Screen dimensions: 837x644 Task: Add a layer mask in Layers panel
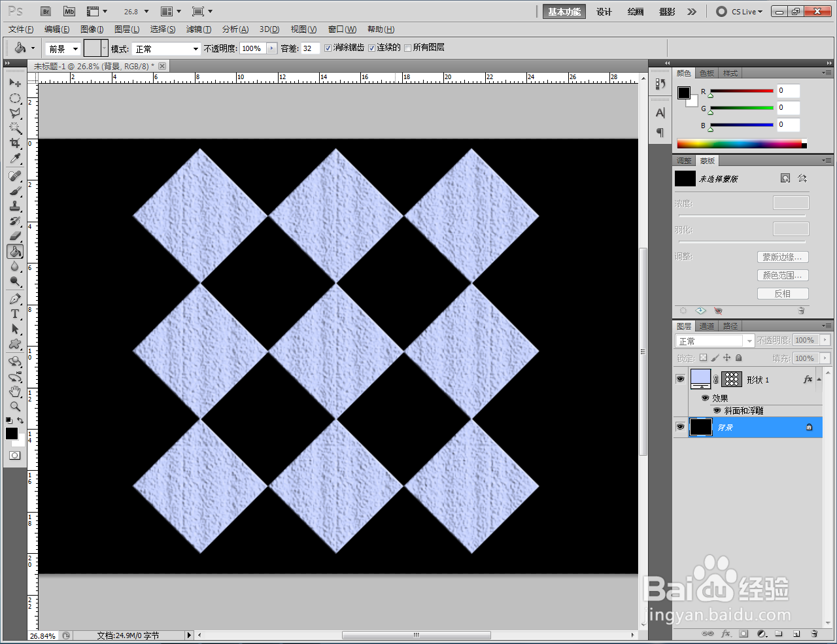tap(743, 634)
